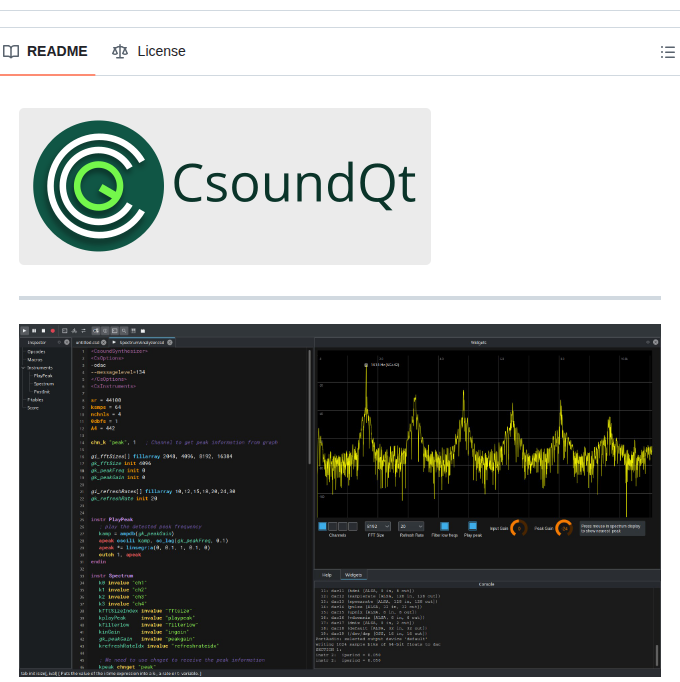The image size is (680, 682).
Task: Open the README outline list icon
Action: coord(668,52)
